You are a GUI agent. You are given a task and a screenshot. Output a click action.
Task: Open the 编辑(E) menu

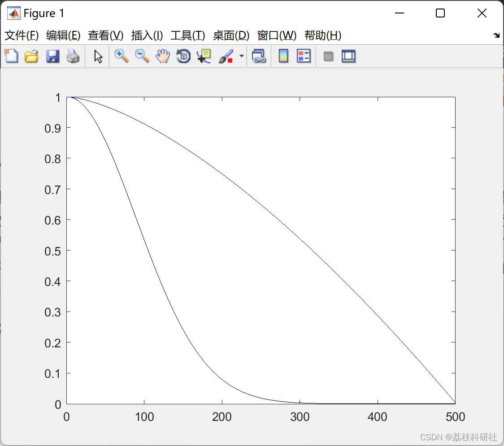pyautogui.click(x=63, y=35)
